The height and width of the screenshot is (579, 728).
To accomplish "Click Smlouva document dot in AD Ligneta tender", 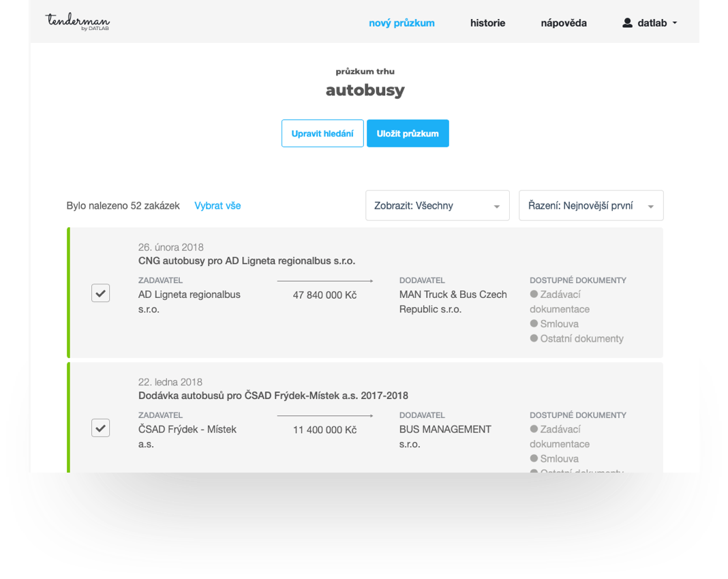I will point(534,323).
